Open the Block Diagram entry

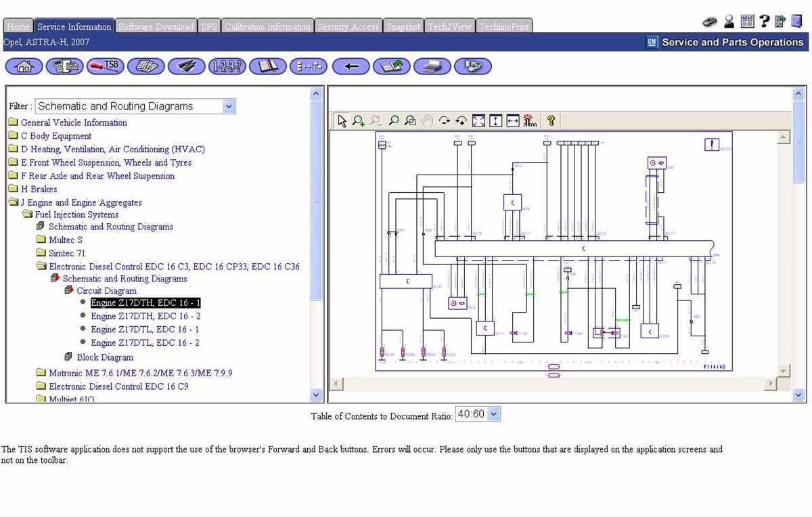(105, 357)
